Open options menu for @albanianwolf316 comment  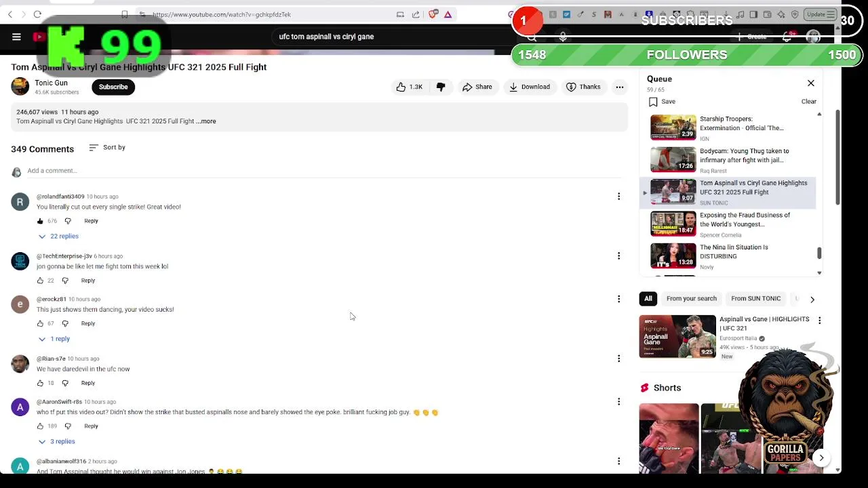(618, 462)
